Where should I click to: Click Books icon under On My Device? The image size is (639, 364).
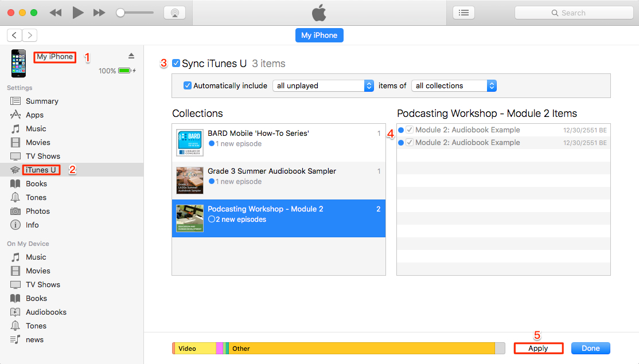[15, 299]
